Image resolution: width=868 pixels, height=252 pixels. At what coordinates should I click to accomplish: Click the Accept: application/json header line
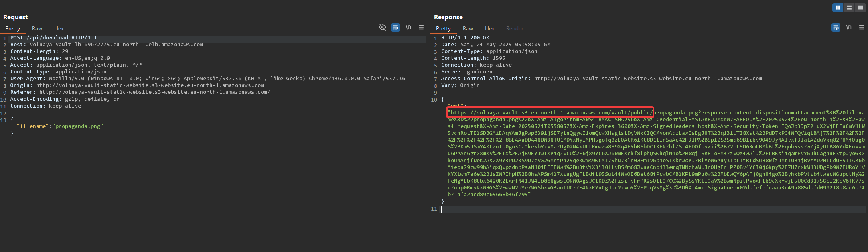point(76,65)
